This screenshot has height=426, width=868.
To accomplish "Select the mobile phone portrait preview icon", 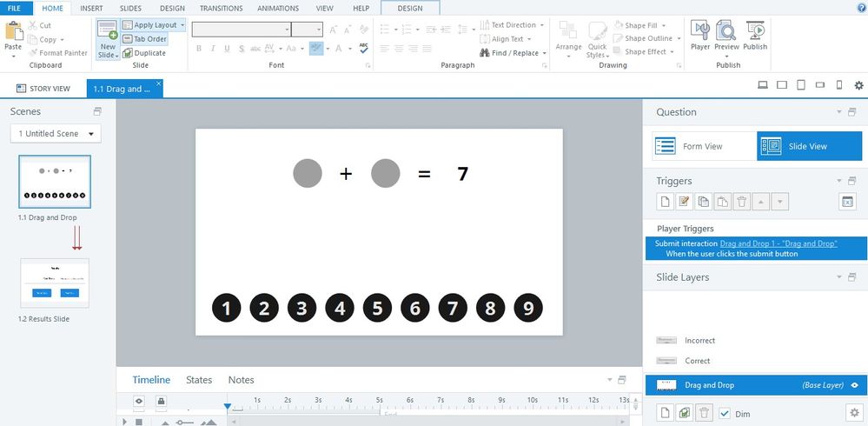I will 839,85.
